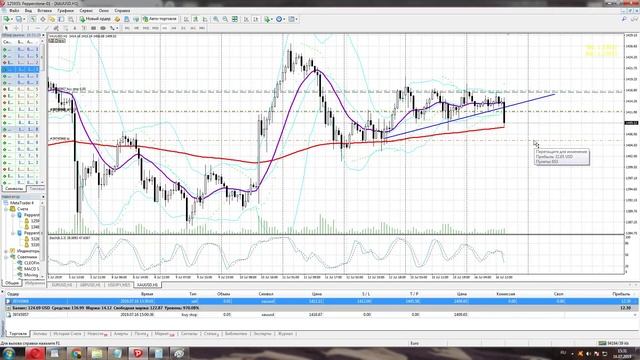Toggle the Market Watch window icon
Screen dimensions: 640x360
tap(33, 19)
